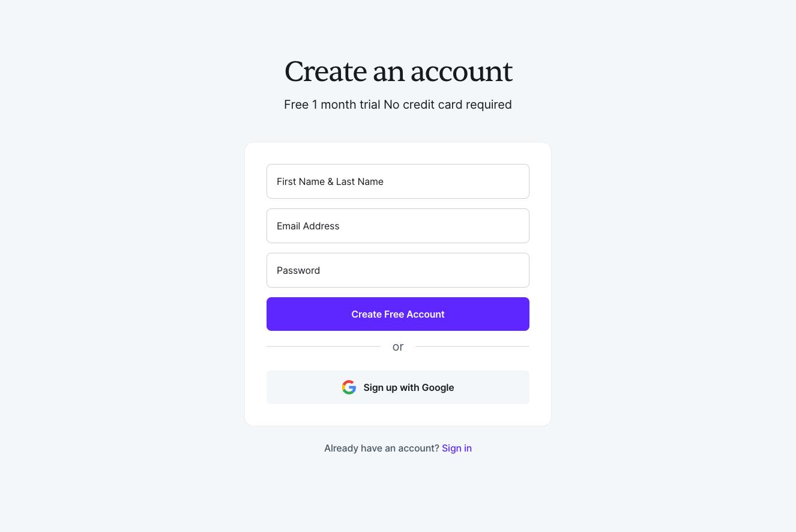Click the "or" separator text
The width and height of the screenshot is (796, 532).
(x=398, y=346)
